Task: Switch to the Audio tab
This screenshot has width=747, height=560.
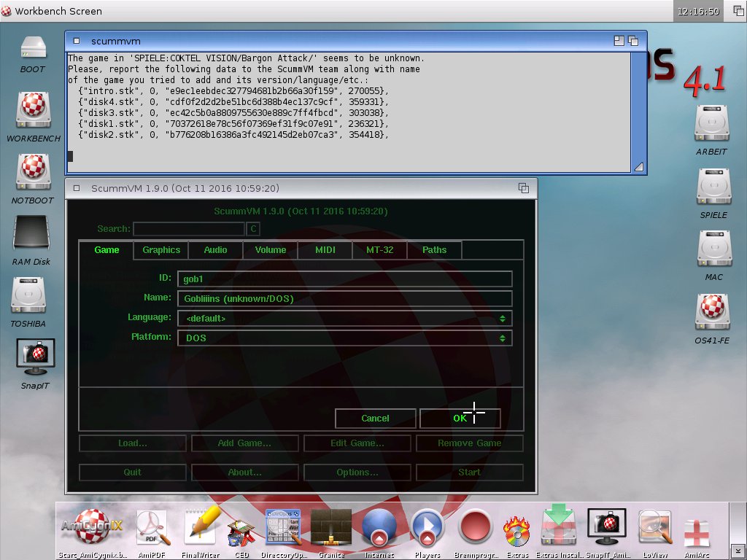Action: pyautogui.click(x=215, y=250)
